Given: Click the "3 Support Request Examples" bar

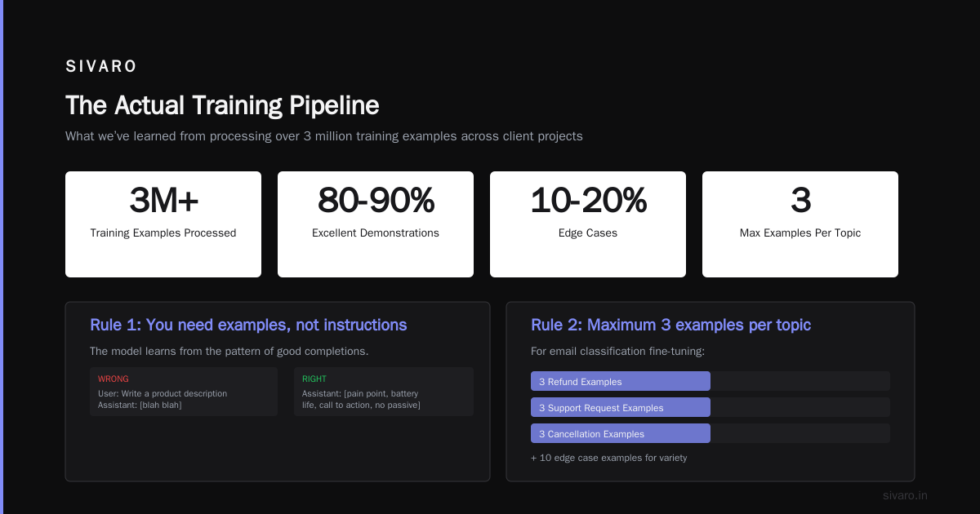Looking at the screenshot, I should point(621,407).
